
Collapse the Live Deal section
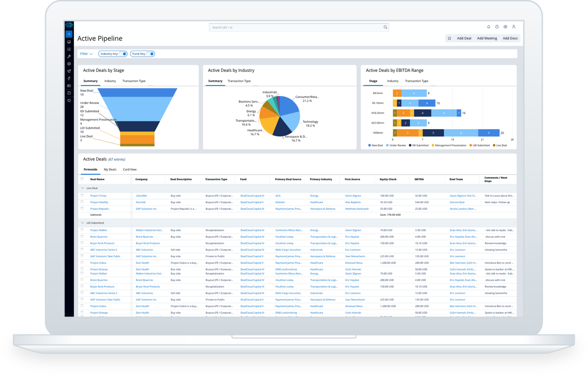[x=83, y=188]
